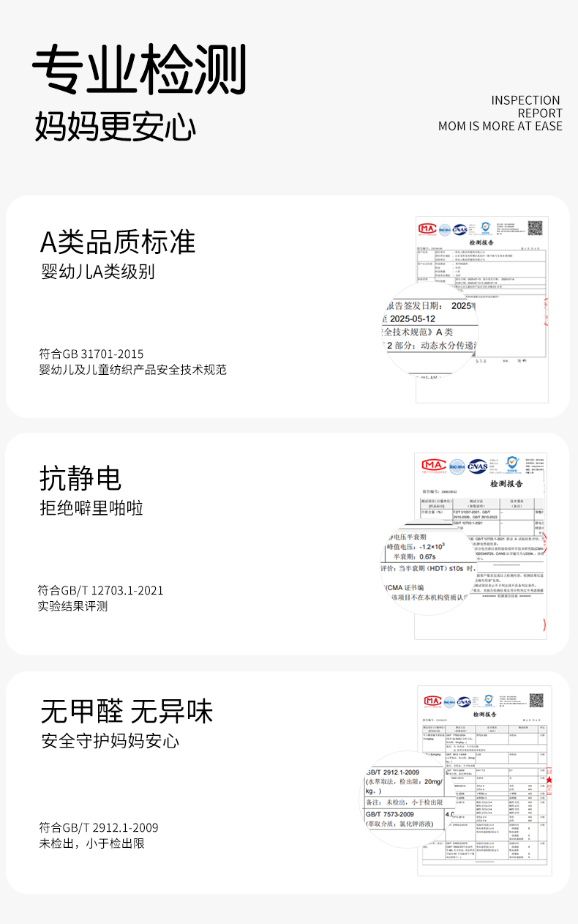The image size is (578, 924).
Task: Click the 未检出，小于检出限 line
Action: pos(92,843)
